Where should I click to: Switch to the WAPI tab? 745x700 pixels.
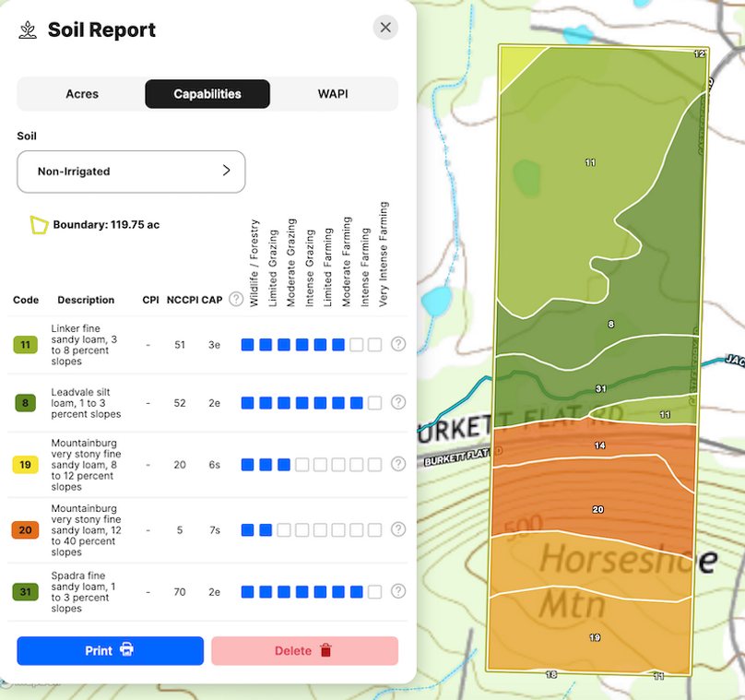(333, 94)
